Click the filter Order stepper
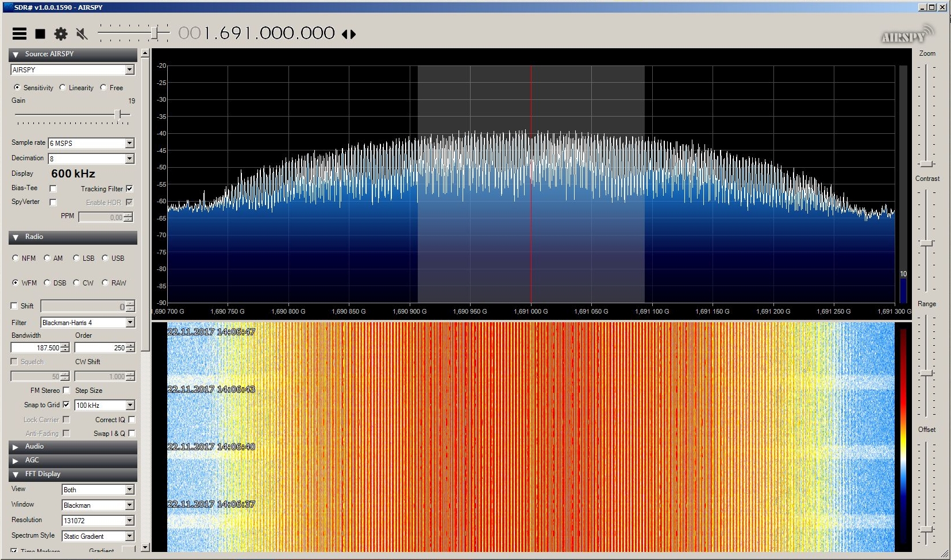The height and width of the screenshot is (560, 951). [130, 347]
